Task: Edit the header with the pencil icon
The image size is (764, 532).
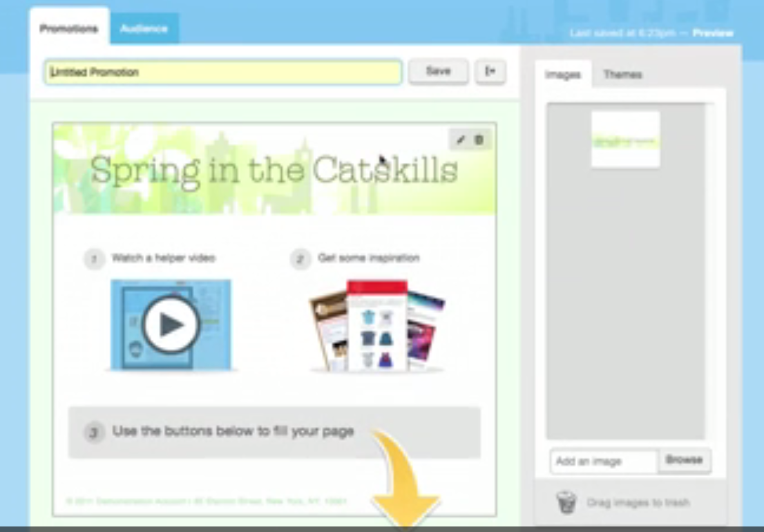Action: click(x=461, y=140)
